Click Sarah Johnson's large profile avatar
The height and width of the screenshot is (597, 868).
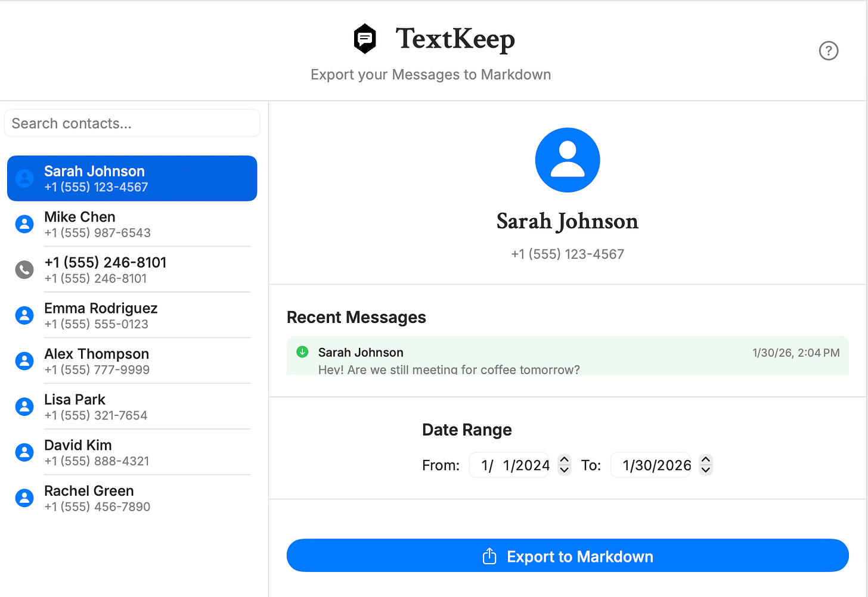point(567,160)
